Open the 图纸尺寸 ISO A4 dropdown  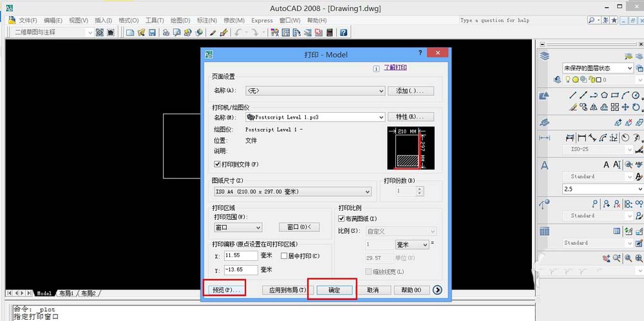(292, 191)
